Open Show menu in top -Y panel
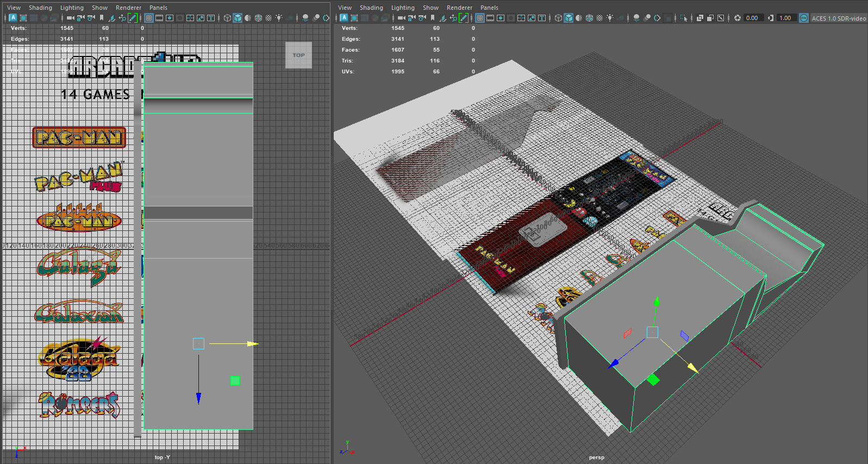868x464 pixels. [x=99, y=8]
